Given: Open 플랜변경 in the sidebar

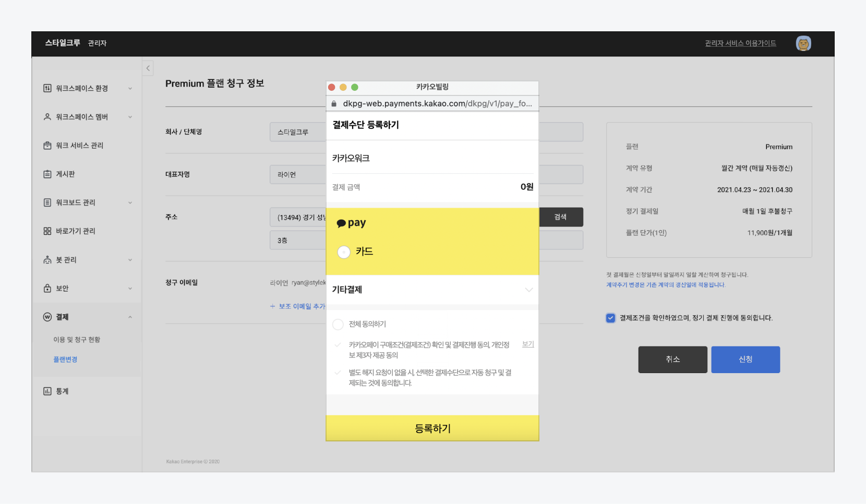Looking at the screenshot, I should (x=65, y=359).
